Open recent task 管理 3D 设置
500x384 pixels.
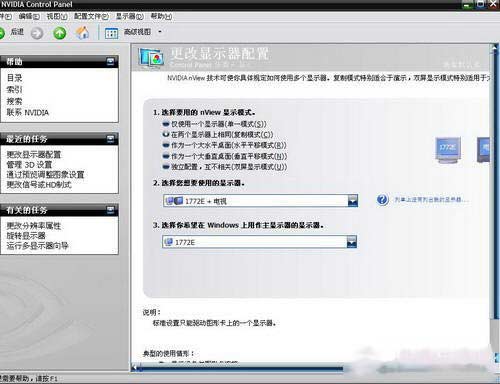point(29,165)
